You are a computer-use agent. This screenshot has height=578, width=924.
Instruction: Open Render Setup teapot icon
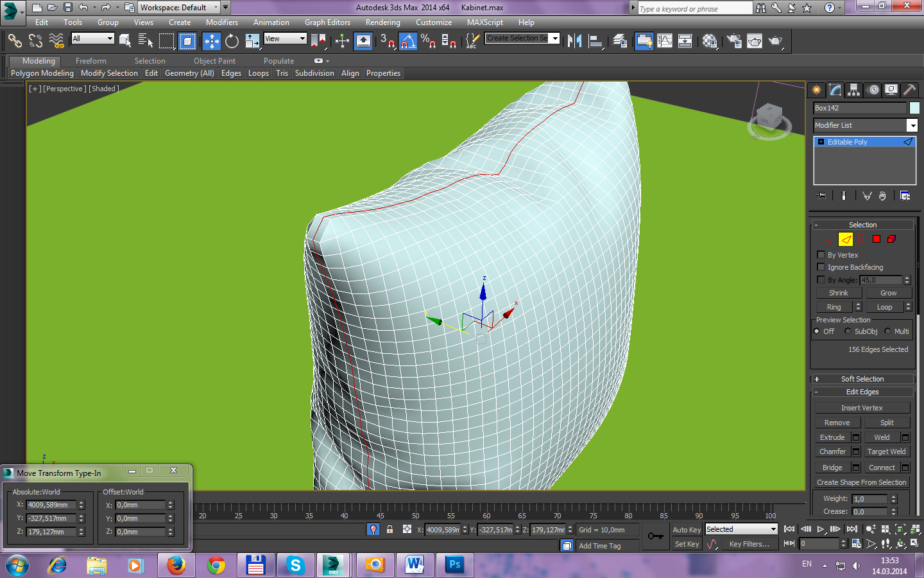(734, 41)
